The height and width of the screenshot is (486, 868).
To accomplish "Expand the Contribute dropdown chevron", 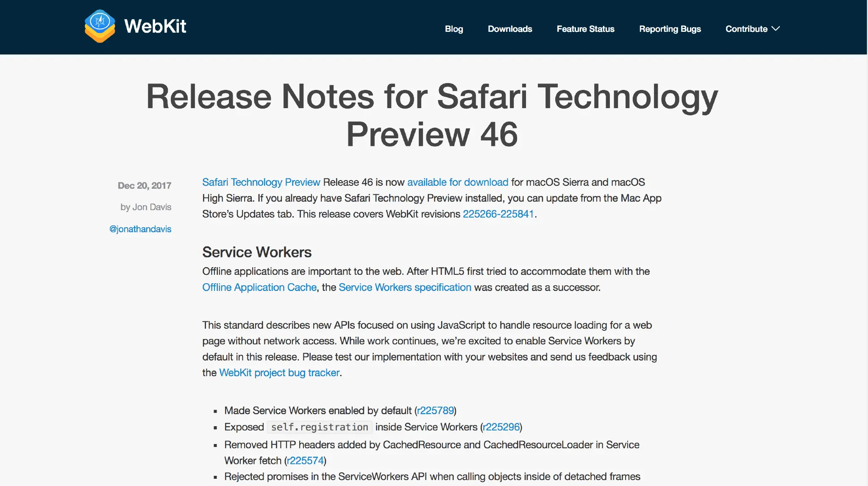I will (776, 28).
